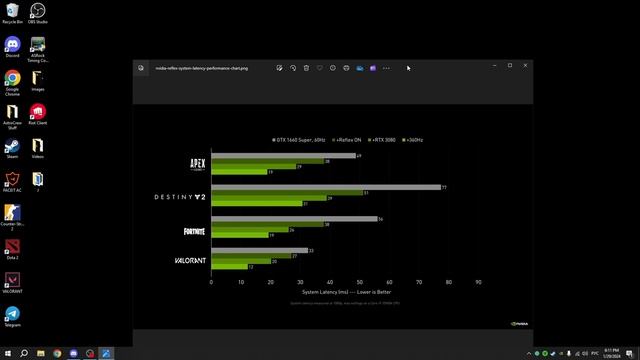Select the VALORANT desktop shortcut
The image size is (640, 360).
[x=12, y=283]
